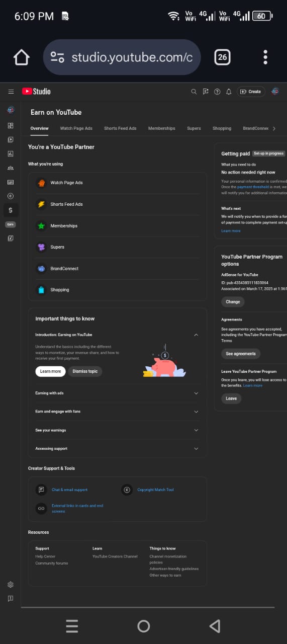Image resolution: width=287 pixels, height=644 pixels.
Task: Open the payment threshold link
Action: [253, 187]
